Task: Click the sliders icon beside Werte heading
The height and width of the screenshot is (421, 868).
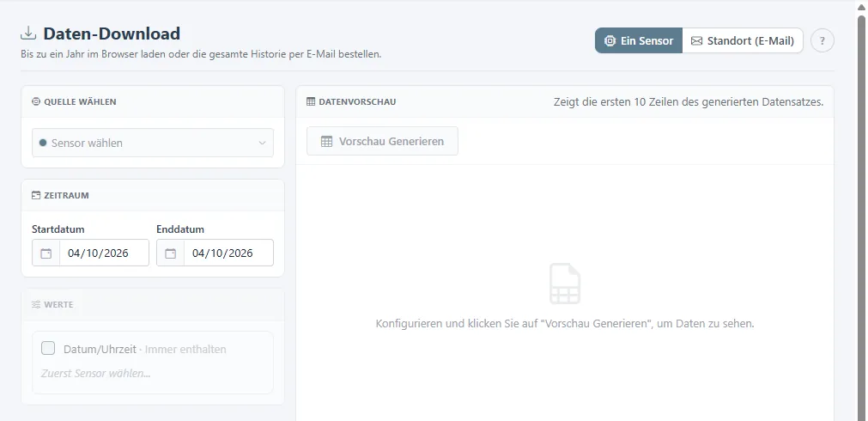Action: tap(36, 305)
